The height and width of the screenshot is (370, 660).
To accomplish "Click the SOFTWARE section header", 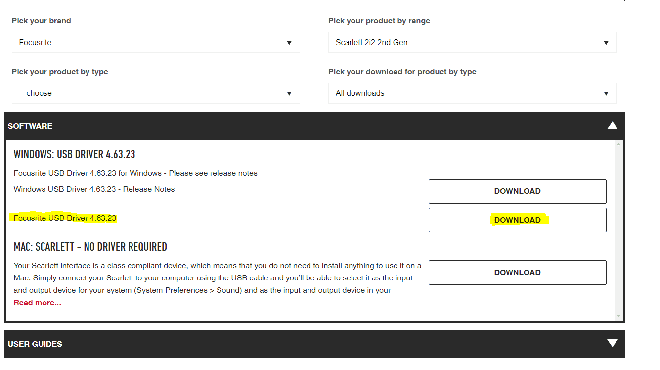I will pos(314,126).
